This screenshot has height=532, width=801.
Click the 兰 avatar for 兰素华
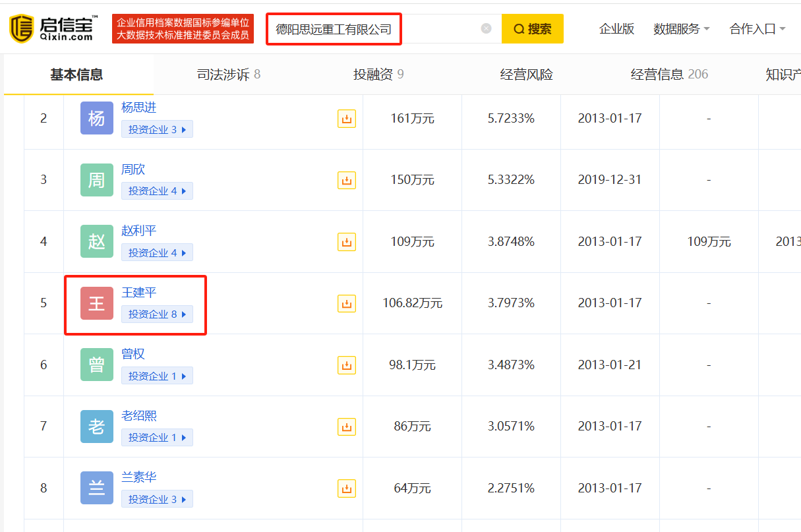[x=97, y=488]
